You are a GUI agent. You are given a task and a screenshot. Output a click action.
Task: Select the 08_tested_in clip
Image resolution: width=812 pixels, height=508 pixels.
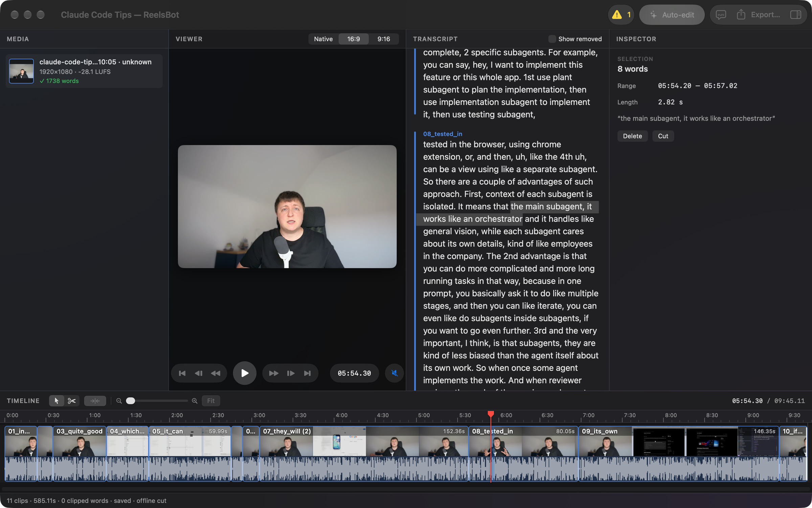click(x=523, y=454)
